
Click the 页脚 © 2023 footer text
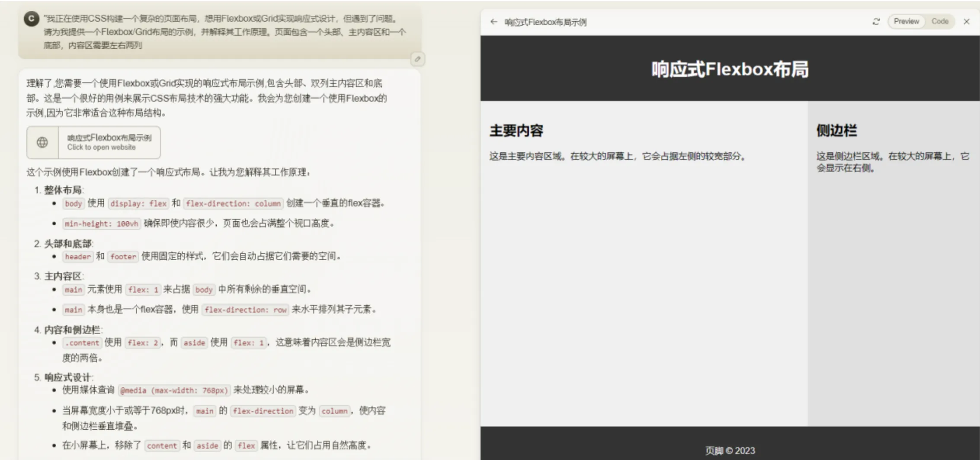click(730, 450)
